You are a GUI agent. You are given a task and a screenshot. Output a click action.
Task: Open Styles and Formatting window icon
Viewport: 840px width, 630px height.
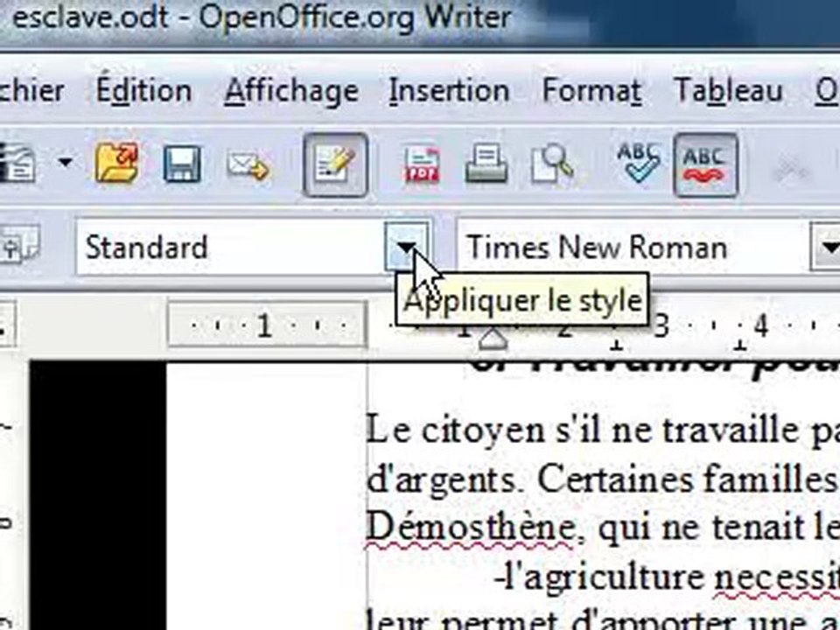pos(19,245)
